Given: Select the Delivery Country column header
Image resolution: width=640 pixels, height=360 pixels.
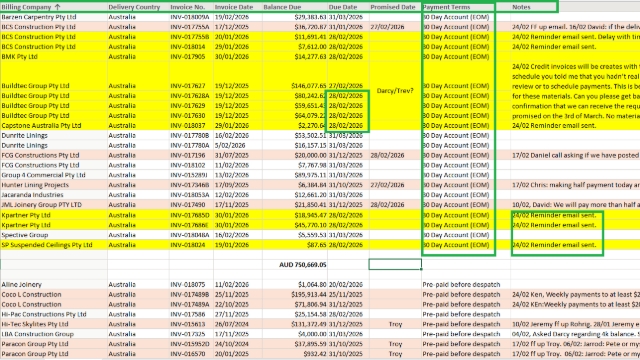Looking at the screenshot, I should click(x=138, y=7).
